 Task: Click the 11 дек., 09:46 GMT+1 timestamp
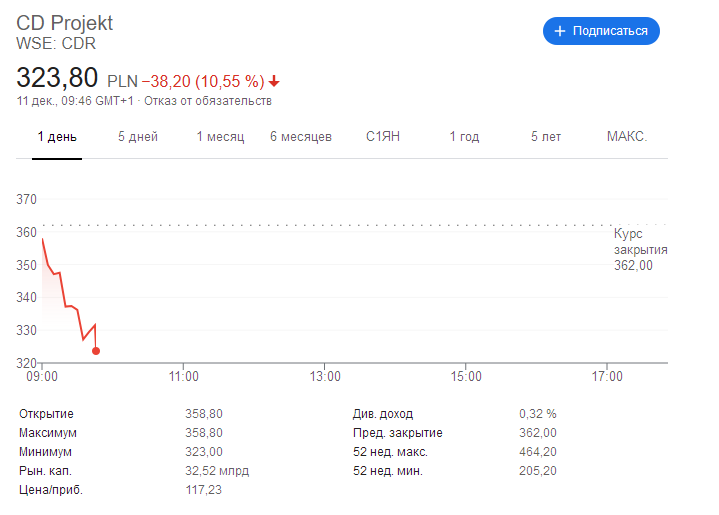click(75, 101)
